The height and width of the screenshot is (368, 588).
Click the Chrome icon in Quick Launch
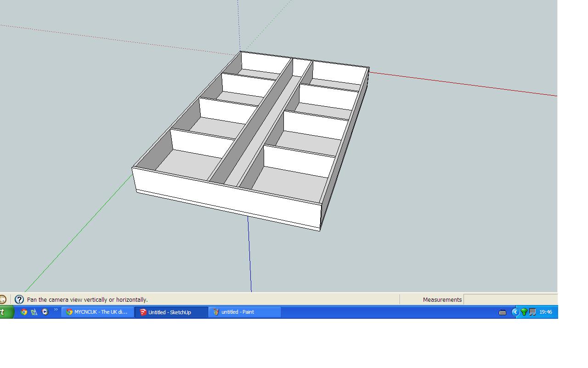[24, 312]
